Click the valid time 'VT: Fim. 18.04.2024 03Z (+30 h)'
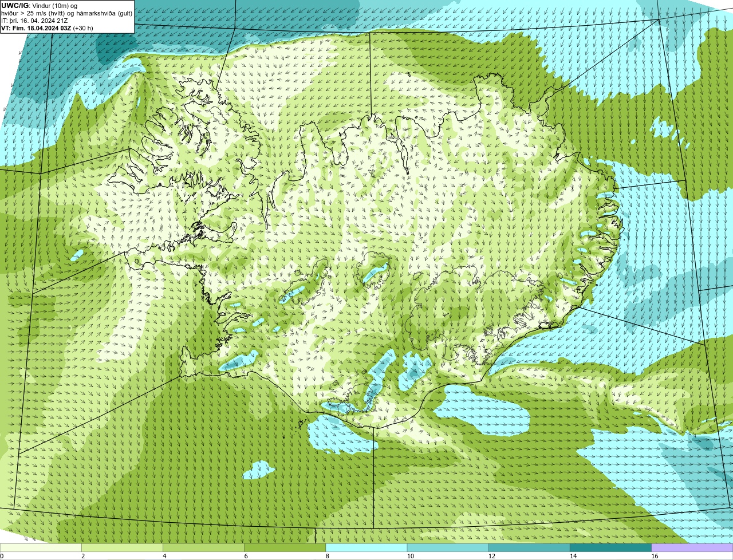The height and width of the screenshot is (560, 733). [47, 28]
